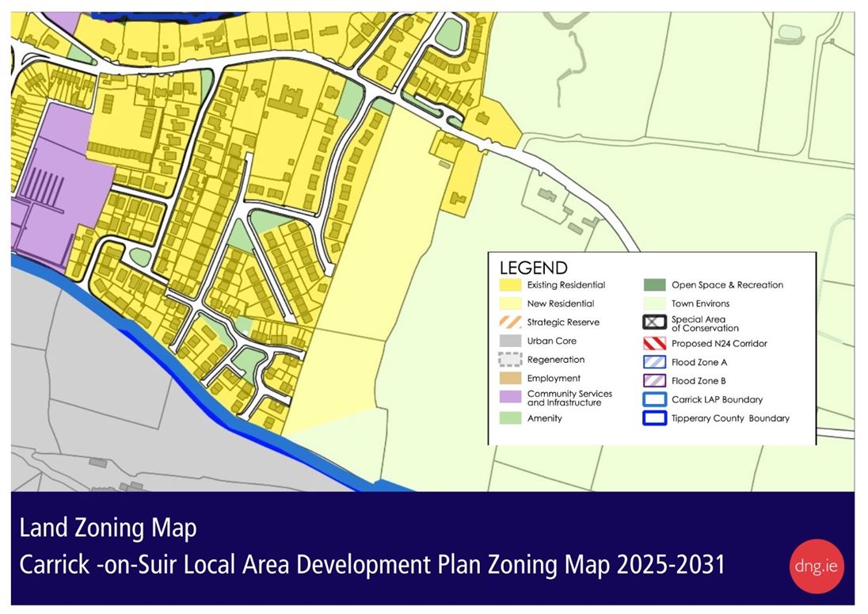Select the Urban Core grey swatch
Screen dimensions: 868x614
point(510,341)
